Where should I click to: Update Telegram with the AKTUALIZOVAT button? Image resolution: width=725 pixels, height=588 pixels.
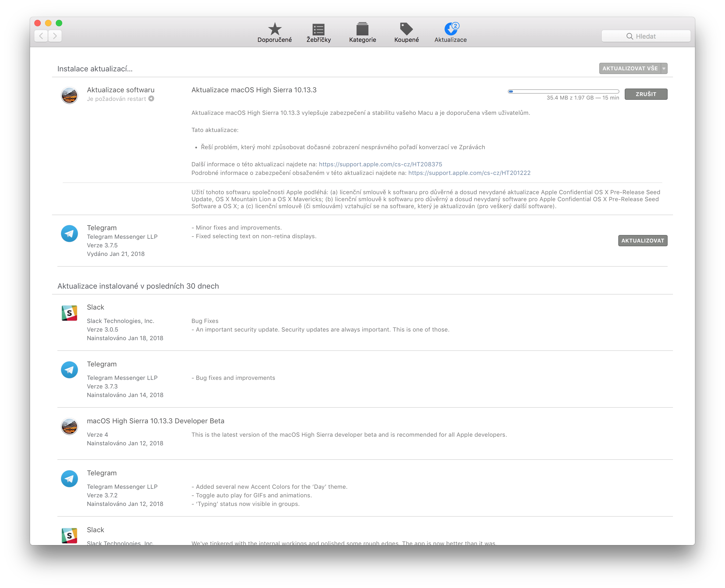pyautogui.click(x=643, y=240)
